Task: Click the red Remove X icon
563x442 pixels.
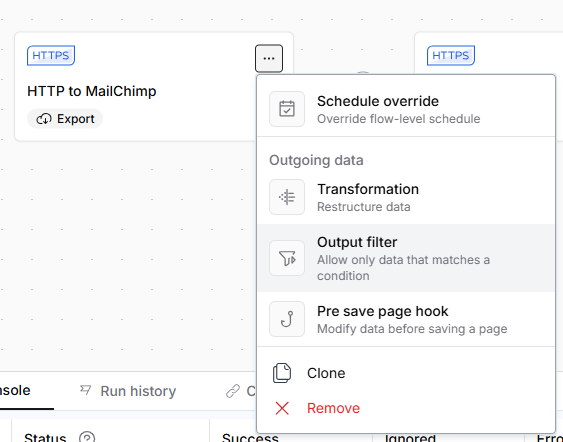Action: point(282,408)
